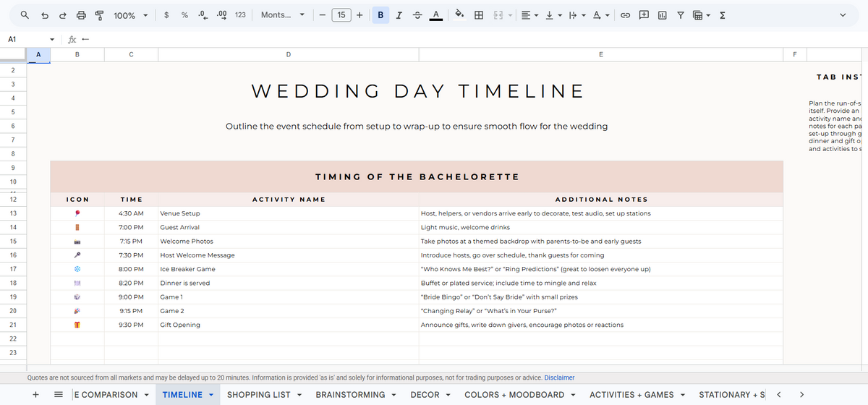This screenshot has width=868, height=405.
Task: Format selection as currency
Action: click(x=166, y=14)
